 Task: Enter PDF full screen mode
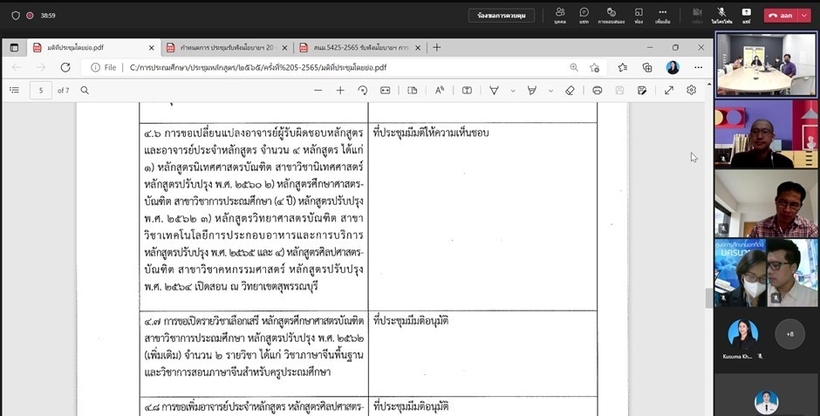669,91
